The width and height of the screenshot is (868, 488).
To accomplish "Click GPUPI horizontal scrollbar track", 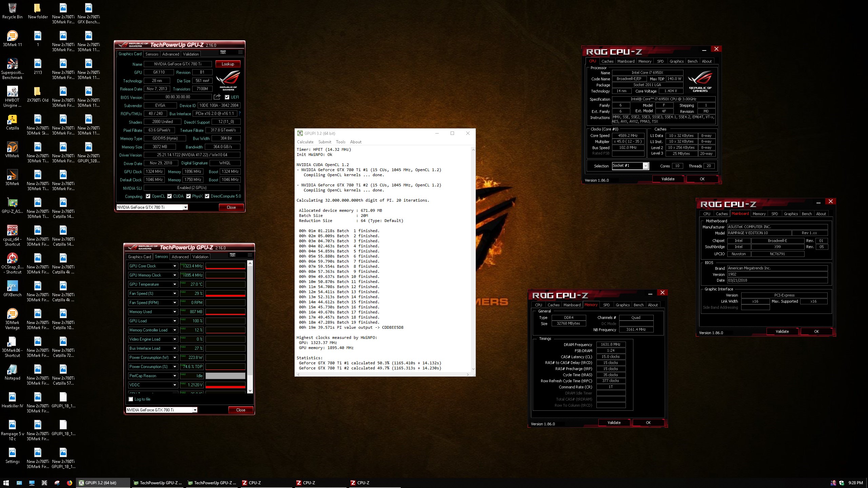I will point(383,374).
